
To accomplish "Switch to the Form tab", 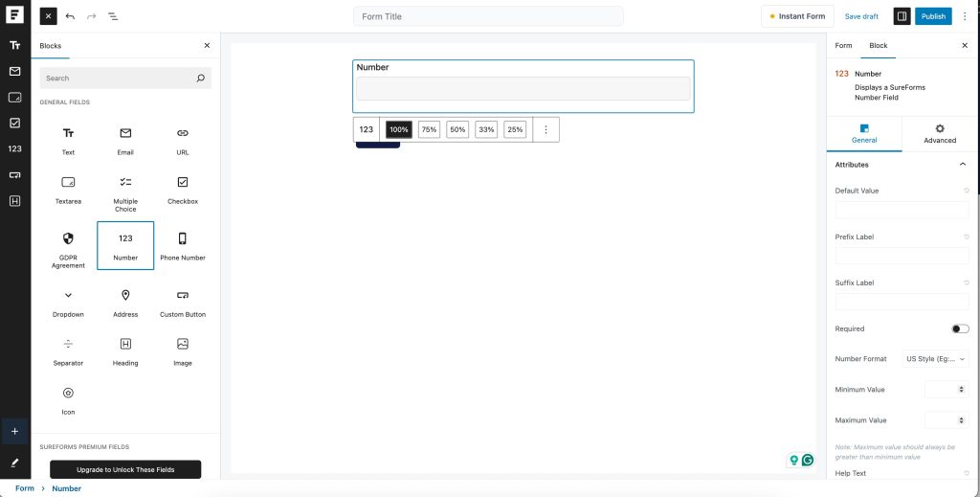I will point(843,45).
